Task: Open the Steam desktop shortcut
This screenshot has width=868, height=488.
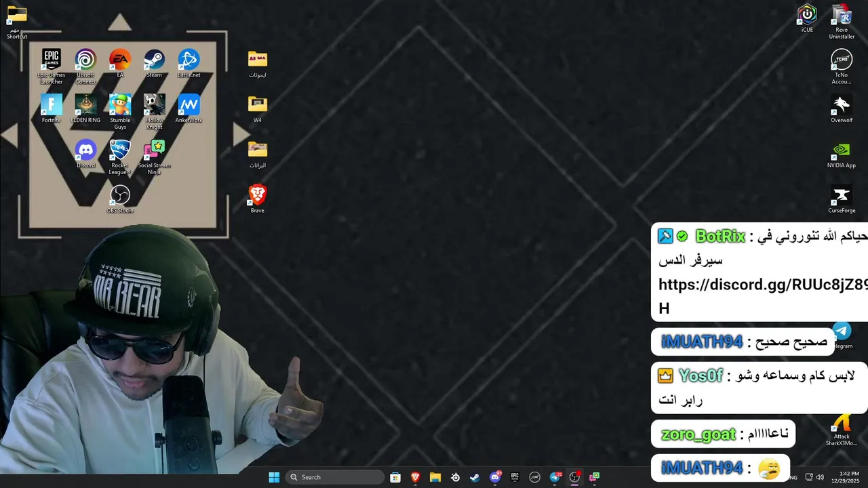Action: (x=154, y=63)
